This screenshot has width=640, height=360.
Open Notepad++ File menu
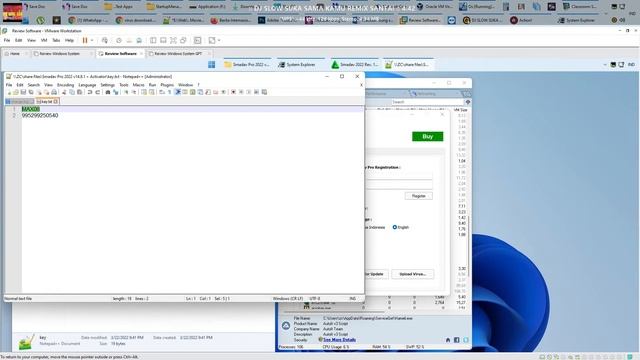tap(9, 85)
